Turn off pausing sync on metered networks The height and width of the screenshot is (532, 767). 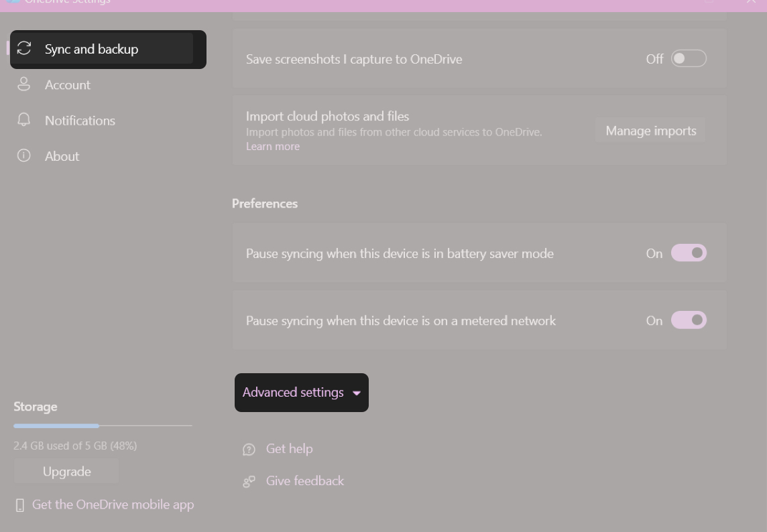(688, 320)
